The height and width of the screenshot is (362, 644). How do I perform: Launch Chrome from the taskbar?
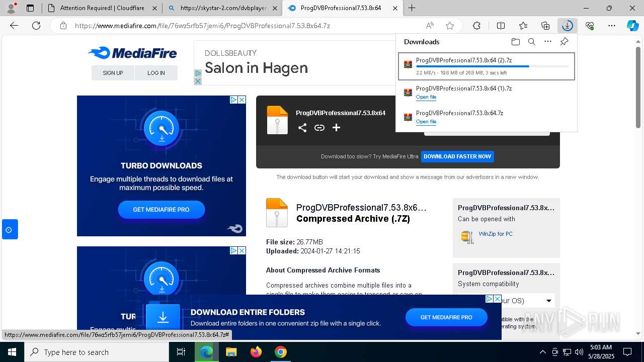[281, 352]
